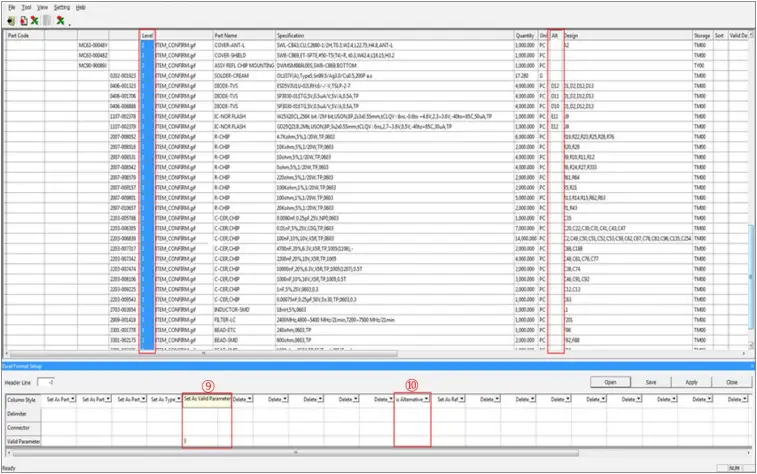Select part code 0202-001923 cell
Image resolution: width=757 pixels, height=474 pixels.
coord(123,75)
